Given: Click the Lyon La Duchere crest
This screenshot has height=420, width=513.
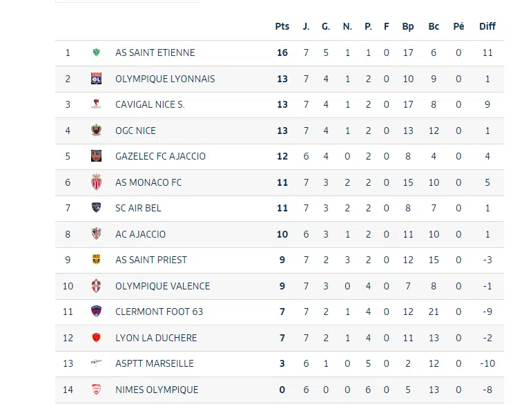Looking at the screenshot, I should click(97, 338).
